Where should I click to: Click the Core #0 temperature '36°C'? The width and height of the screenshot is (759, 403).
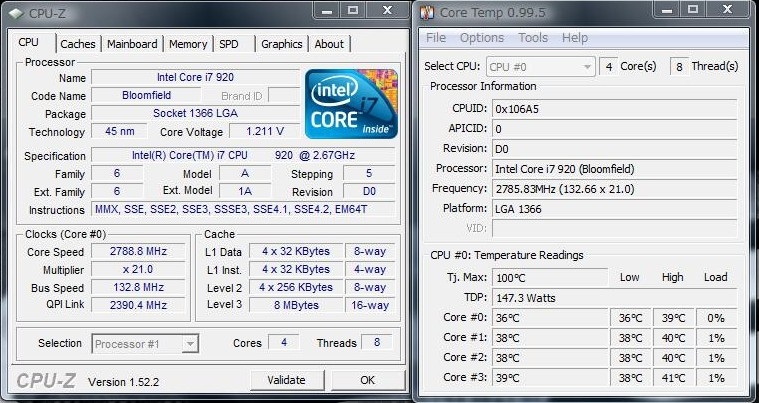(x=550, y=318)
